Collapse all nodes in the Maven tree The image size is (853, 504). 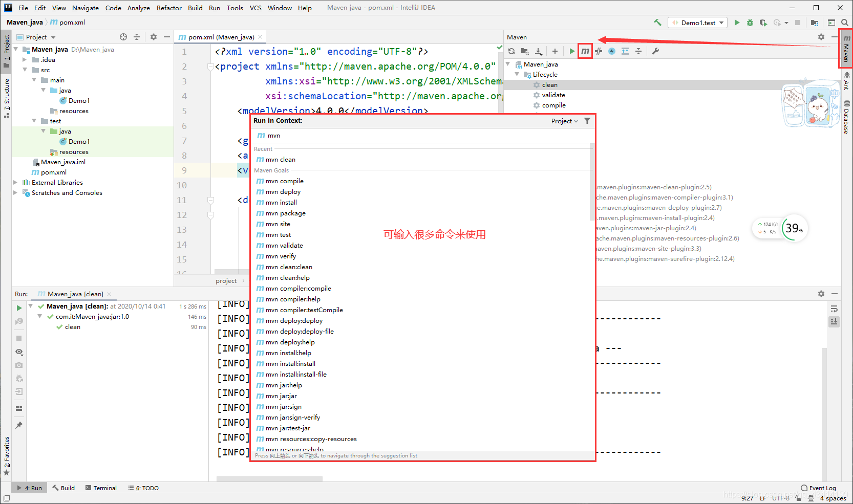638,51
